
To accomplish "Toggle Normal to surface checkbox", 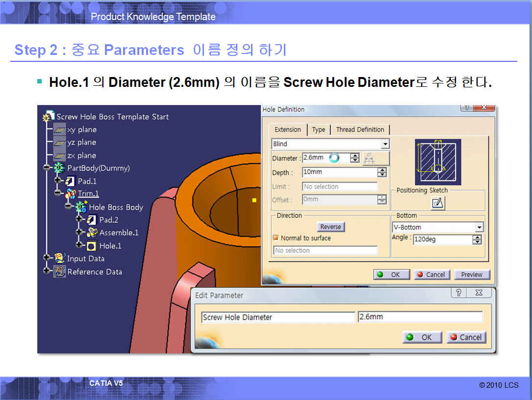I will (x=276, y=238).
